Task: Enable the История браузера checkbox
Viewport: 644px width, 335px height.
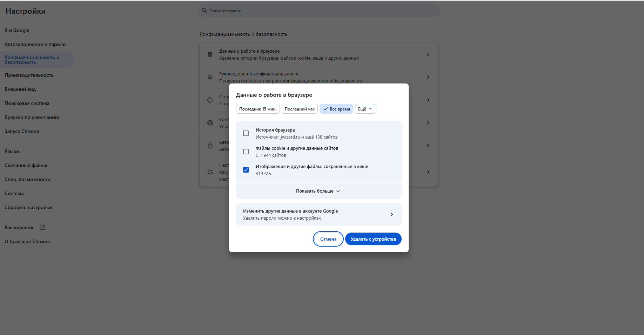Action: 246,133
